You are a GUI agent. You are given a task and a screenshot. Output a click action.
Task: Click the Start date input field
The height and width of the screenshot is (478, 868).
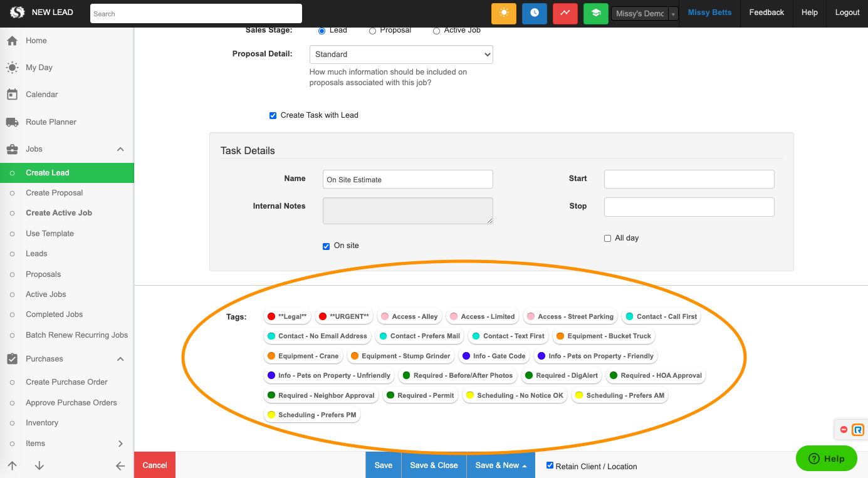click(689, 179)
